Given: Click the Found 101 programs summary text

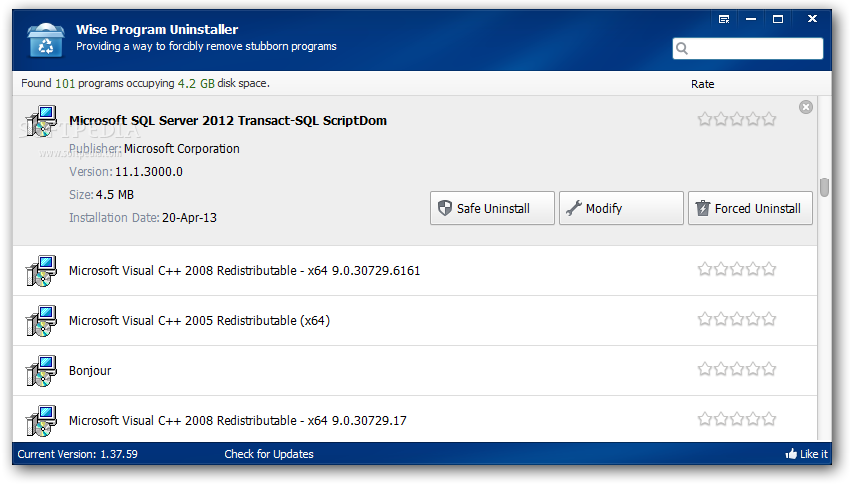Looking at the screenshot, I should [x=145, y=83].
